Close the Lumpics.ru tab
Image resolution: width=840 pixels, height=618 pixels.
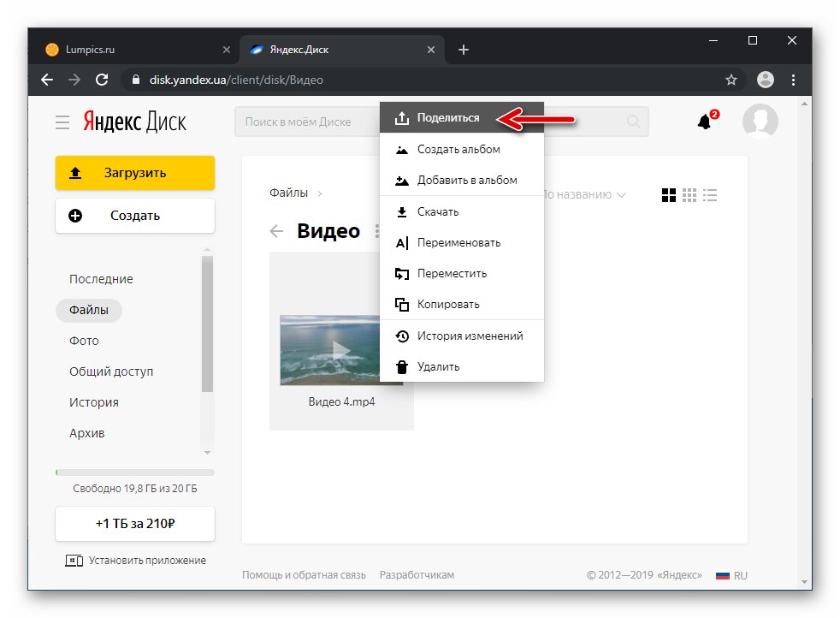(x=227, y=50)
